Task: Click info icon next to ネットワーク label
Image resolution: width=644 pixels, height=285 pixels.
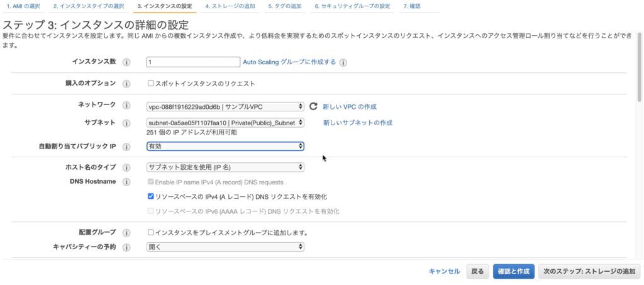Action: point(126,105)
